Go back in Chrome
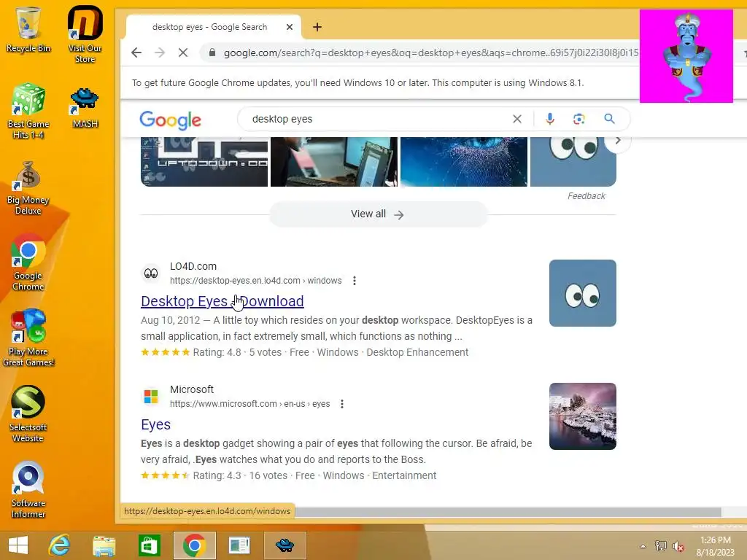 click(136, 52)
